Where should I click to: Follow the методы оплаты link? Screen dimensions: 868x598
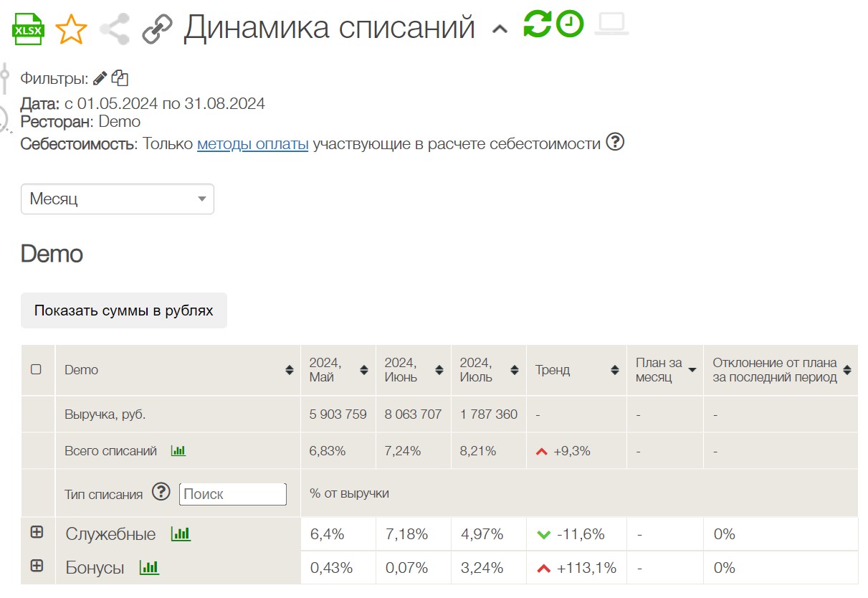pos(252,143)
